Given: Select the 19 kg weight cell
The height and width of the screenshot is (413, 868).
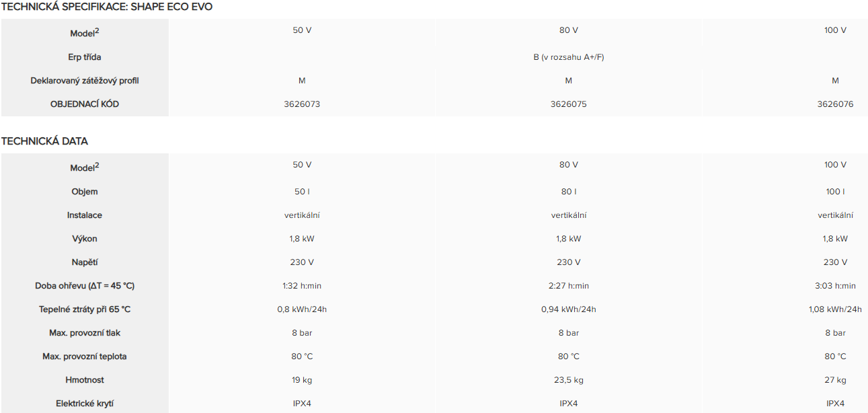Looking at the screenshot, I should [302, 380].
